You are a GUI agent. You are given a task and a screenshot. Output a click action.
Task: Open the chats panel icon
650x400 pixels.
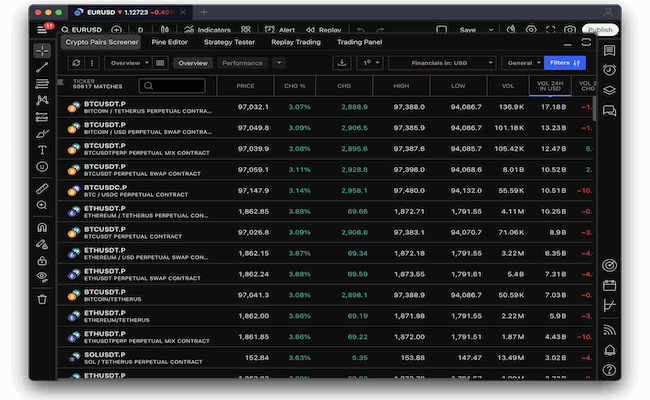pyautogui.click(x=609, y=110)
